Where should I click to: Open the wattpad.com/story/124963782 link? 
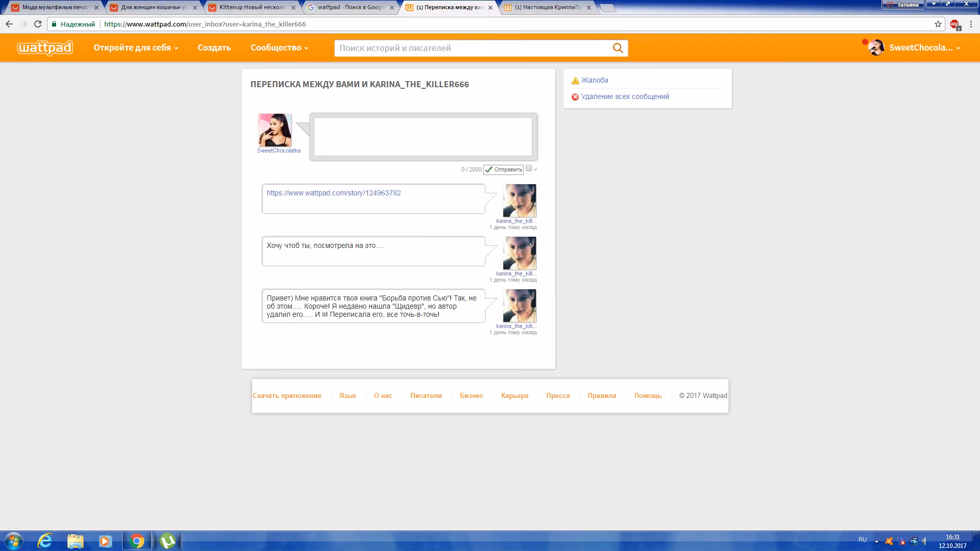[x=334, y=193]
